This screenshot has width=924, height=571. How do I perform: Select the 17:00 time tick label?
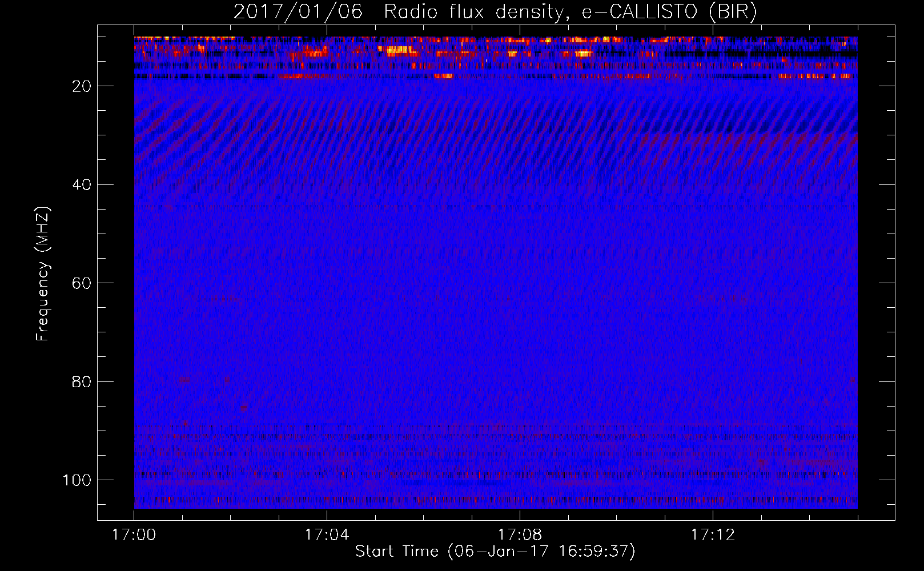point(134,535)
